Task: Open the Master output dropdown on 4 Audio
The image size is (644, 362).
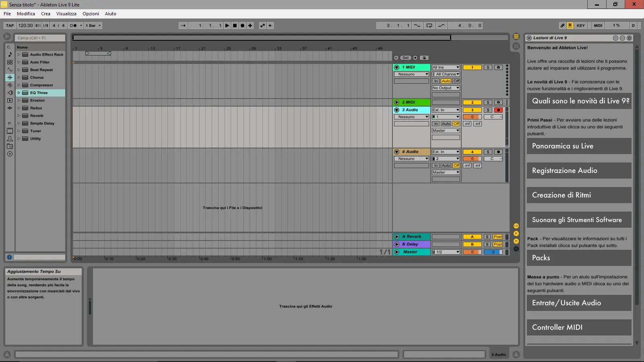Action: tap(446, 172)
